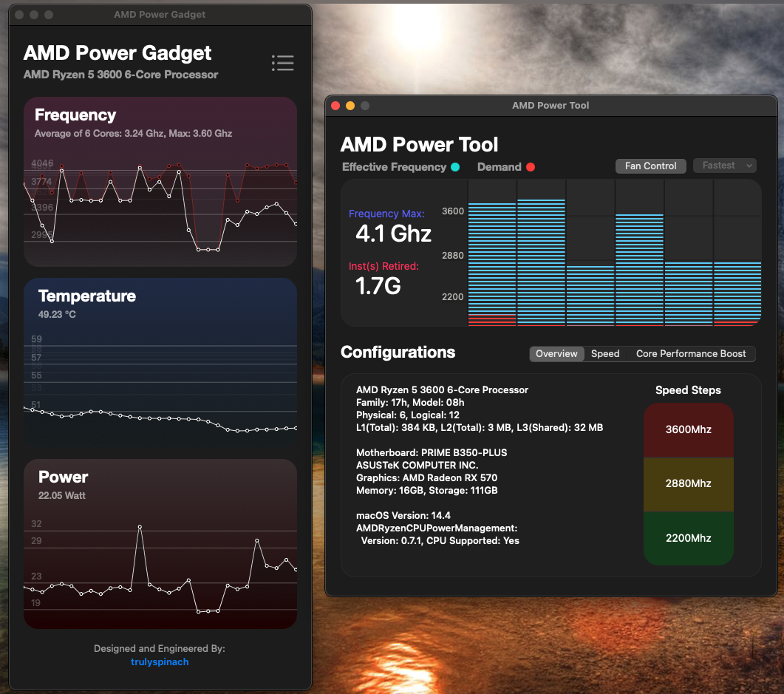Choose the yellow 2880Mhz speed step
Screen dimensions: 784x694
tap(688, 483)
